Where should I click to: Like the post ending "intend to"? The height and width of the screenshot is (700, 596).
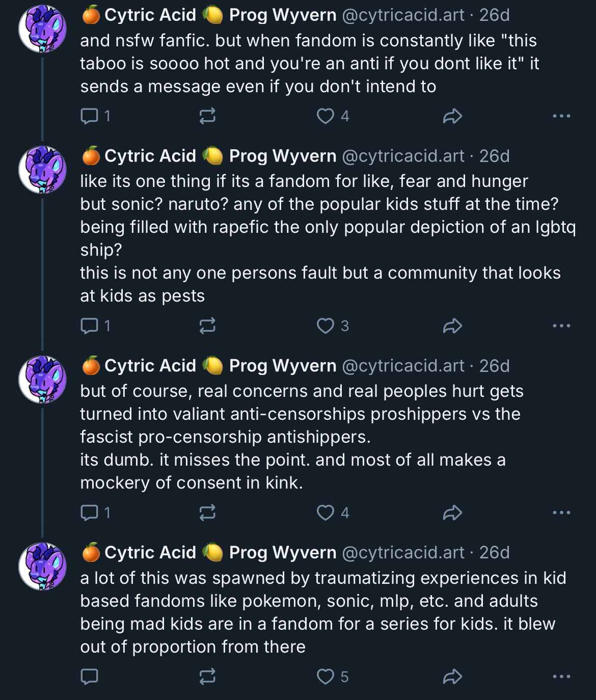326,116
